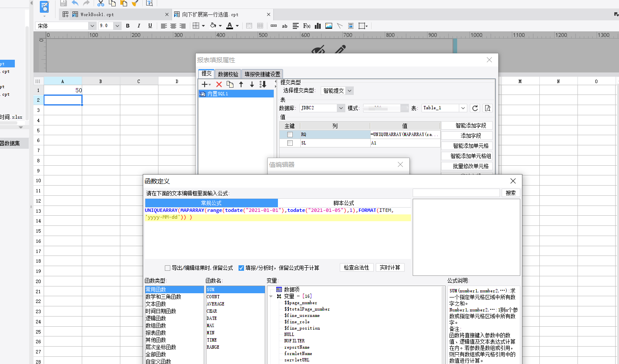Click the center align icon
619x364 pixels.
(x=173, y=26)
